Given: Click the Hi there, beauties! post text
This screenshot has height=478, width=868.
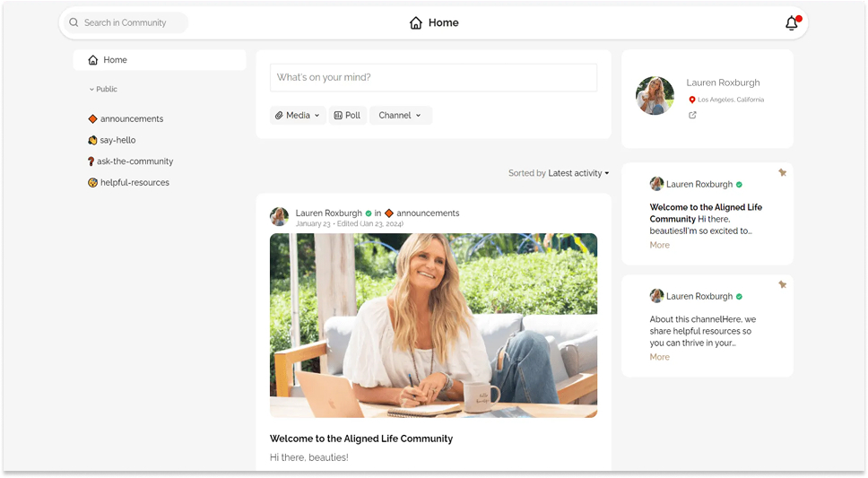Looking at the screenshot, I should tap(308, 457).
